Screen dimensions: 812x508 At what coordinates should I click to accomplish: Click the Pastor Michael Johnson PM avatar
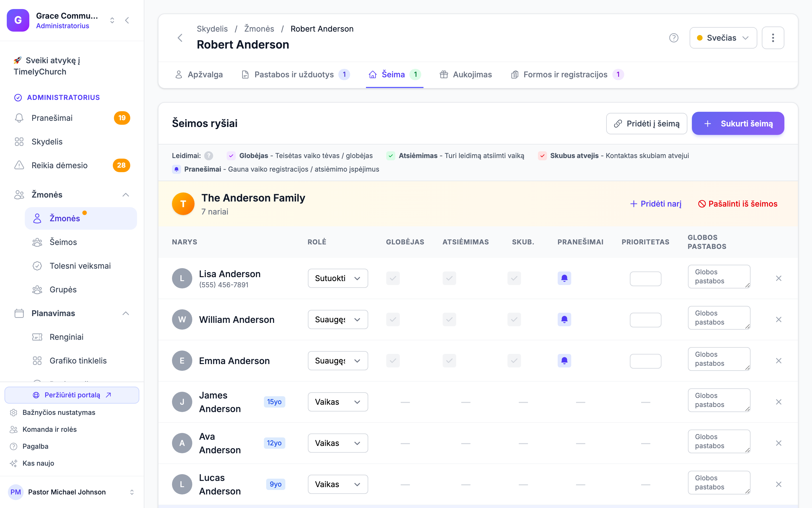16,492
